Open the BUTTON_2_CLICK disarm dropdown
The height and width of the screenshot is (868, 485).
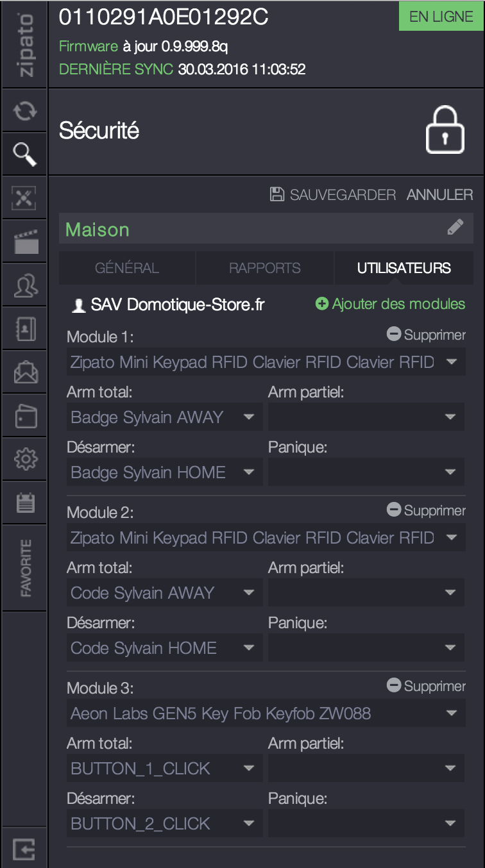[164, 824]
